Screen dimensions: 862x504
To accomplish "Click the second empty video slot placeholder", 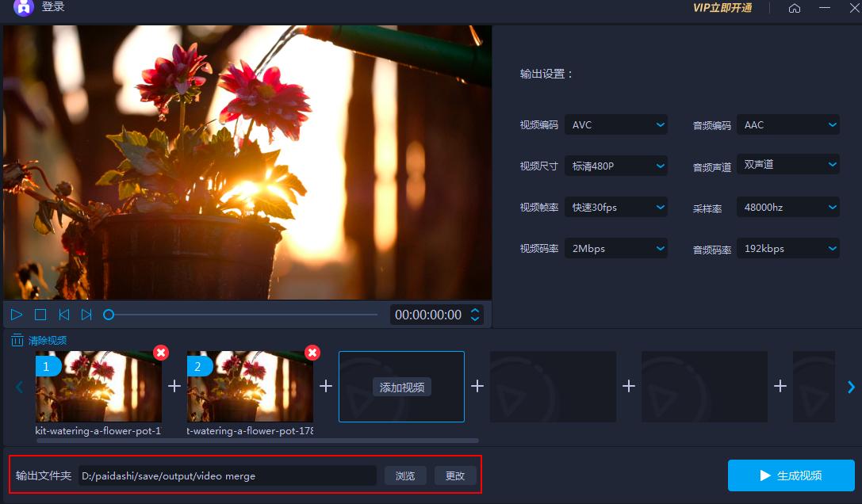I will point(704,387).
